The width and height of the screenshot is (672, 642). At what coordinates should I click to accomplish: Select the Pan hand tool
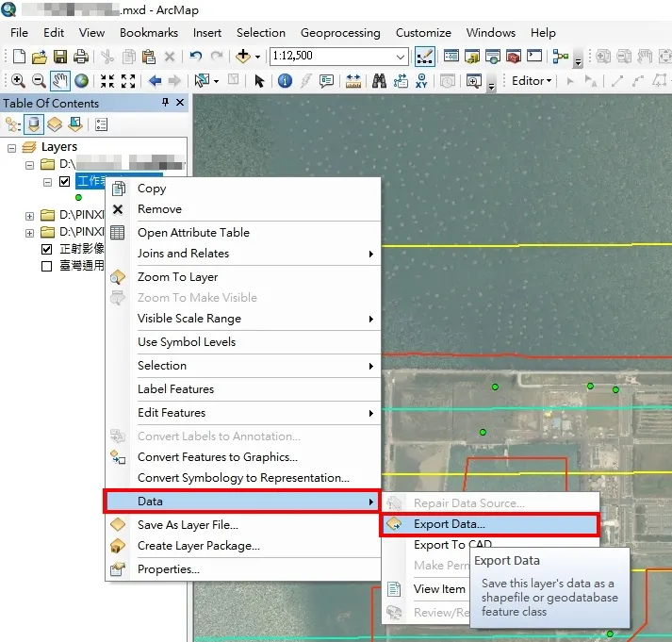[x=60, y=81]
